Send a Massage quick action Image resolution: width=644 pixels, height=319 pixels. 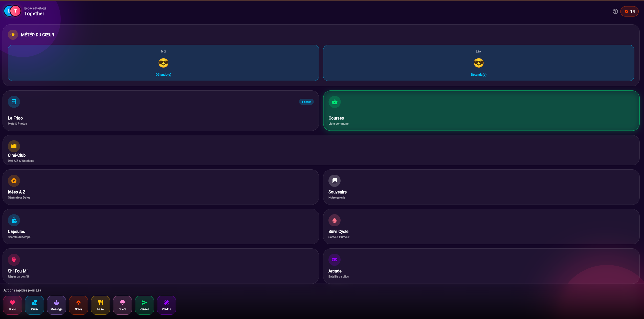point(56,305)
